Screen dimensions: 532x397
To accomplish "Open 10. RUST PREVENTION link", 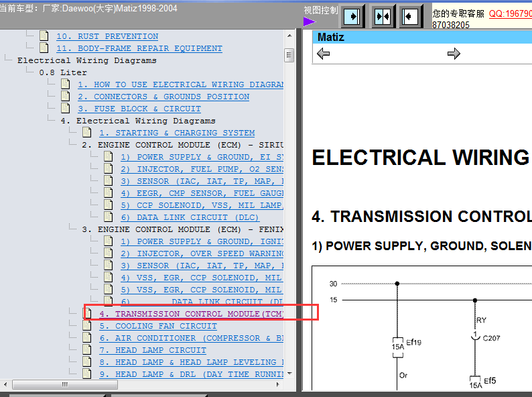I will coord(107,36).
